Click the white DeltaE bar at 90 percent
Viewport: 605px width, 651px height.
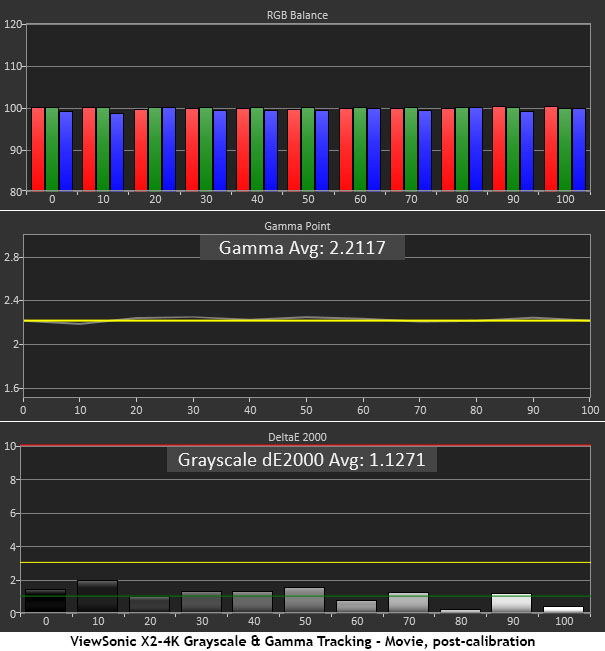click(511, 603)
